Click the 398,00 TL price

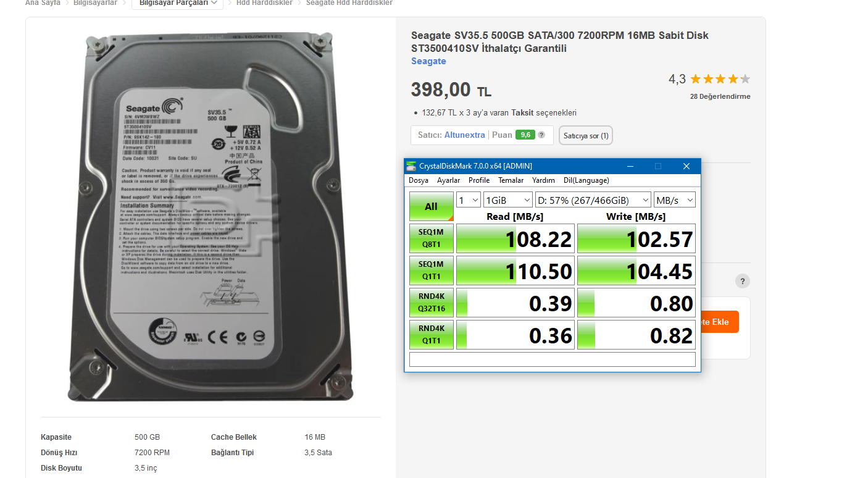451,90
